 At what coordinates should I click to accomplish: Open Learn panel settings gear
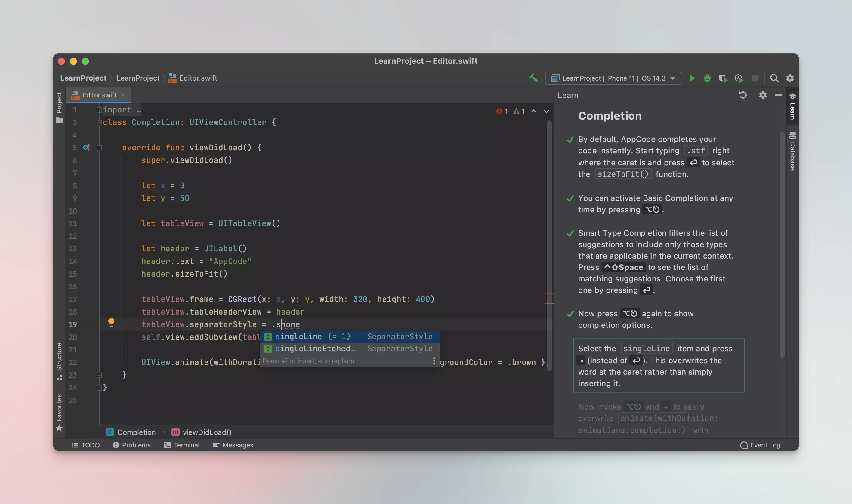(x=763, y=95)
